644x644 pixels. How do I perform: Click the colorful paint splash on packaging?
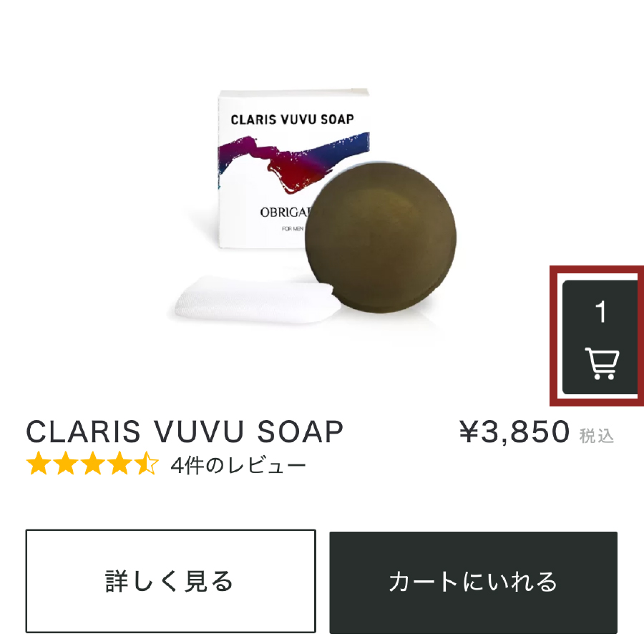(293, 161)
